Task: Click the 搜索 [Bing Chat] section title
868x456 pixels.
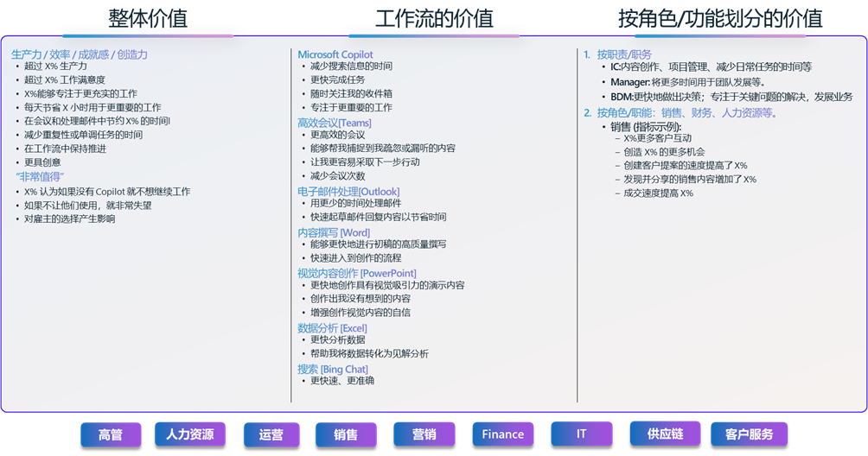Action: (x=332, y=370)
